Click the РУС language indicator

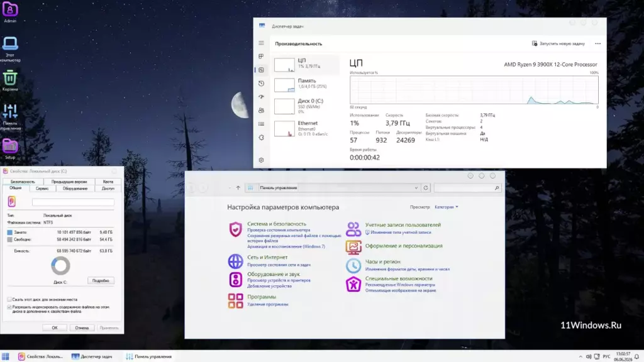[607, 357]
